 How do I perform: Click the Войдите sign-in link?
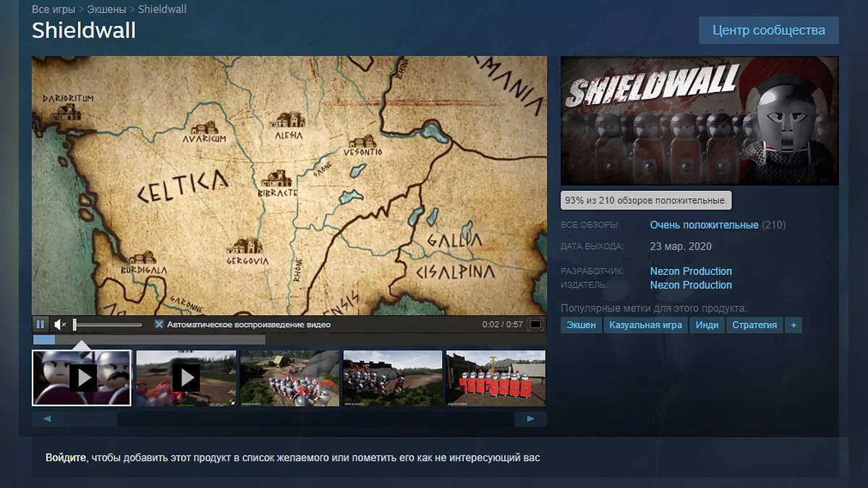(66, 458)
